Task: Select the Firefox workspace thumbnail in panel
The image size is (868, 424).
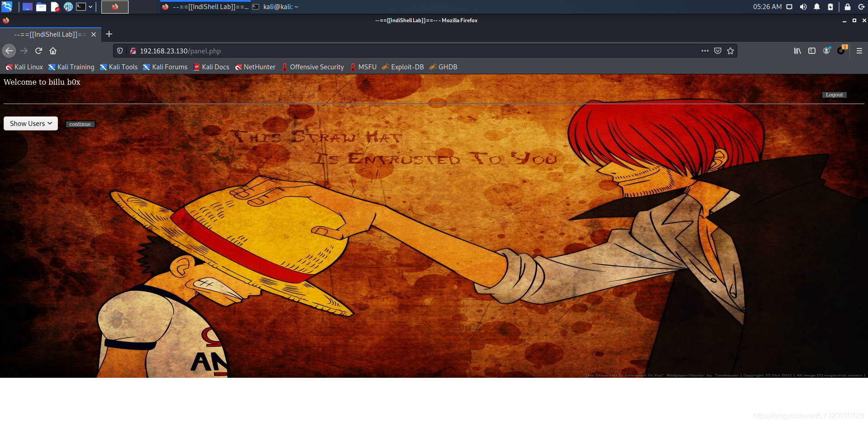Action: click(115, 7)
